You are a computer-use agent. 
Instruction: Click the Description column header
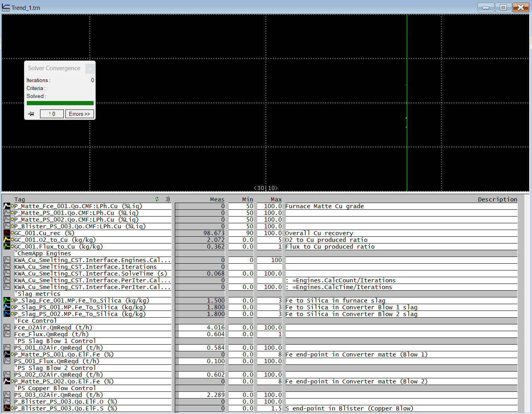498,199
